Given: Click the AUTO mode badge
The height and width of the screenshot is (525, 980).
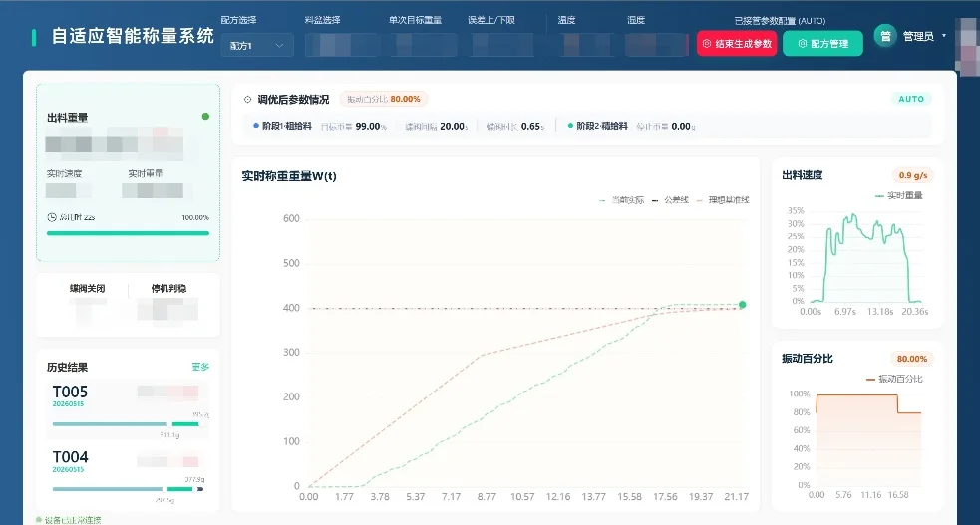Looking at the screenshot, I should click(910, 99).
